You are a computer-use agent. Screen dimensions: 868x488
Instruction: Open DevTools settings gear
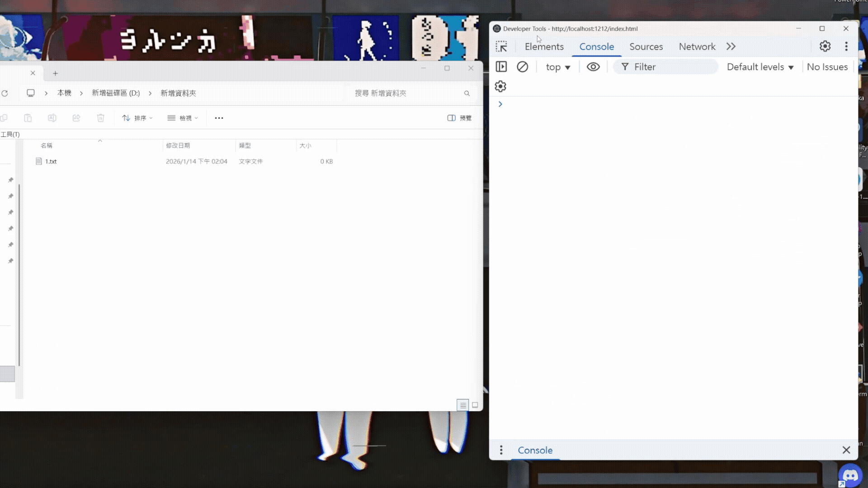pos(825,46)
